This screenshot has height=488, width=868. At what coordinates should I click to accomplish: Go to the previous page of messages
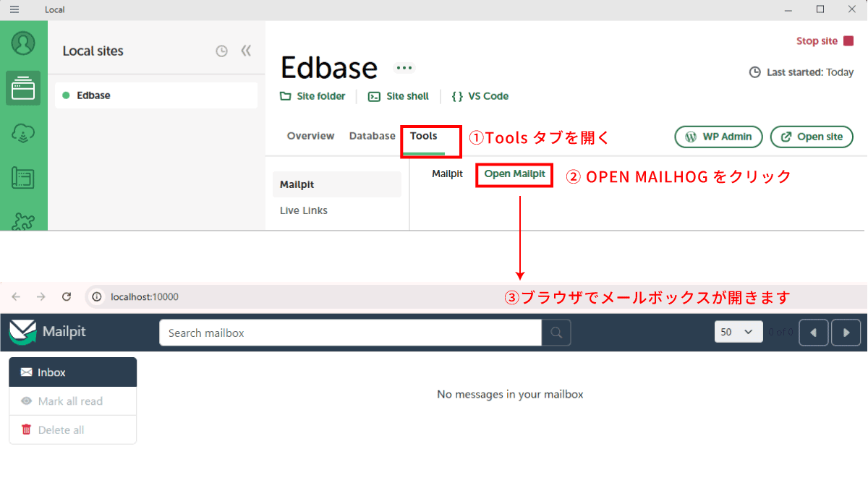(x=813, y=333)
